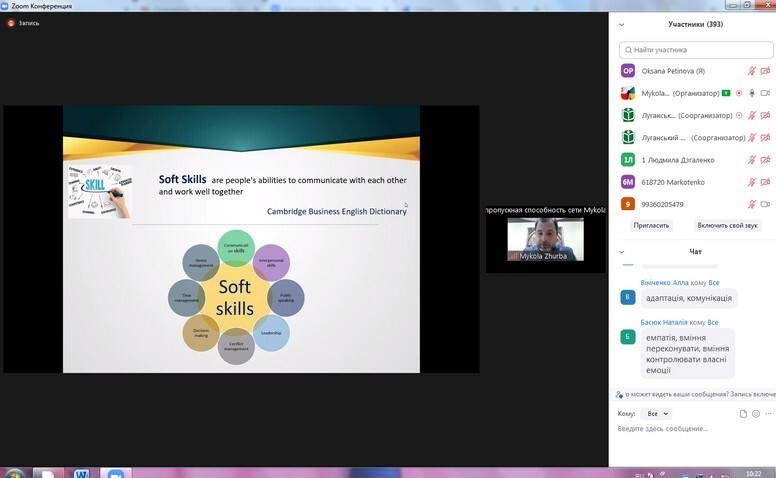
Task: Click the red Запись recording indicator
Action: (x=11, y=23)
